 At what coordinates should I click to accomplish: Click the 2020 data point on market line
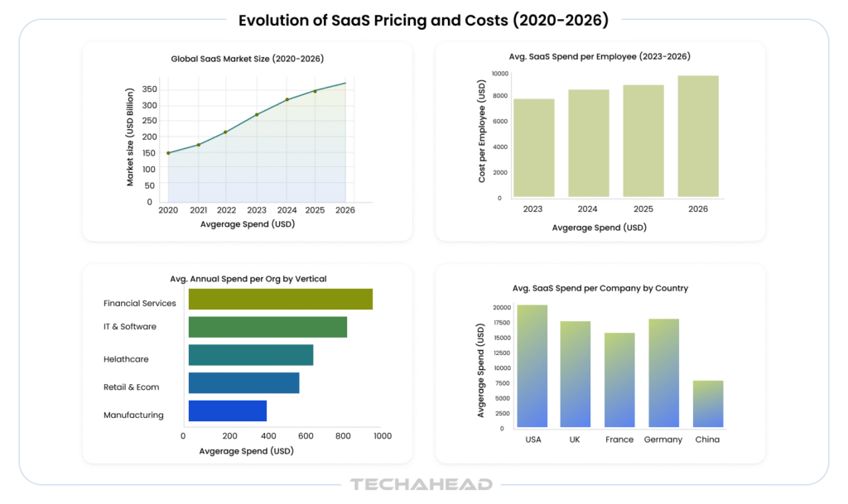click(x=168, y=153)
